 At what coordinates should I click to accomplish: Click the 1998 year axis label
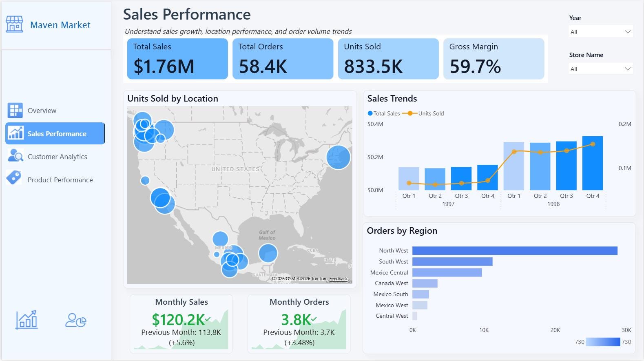point(553,204)
